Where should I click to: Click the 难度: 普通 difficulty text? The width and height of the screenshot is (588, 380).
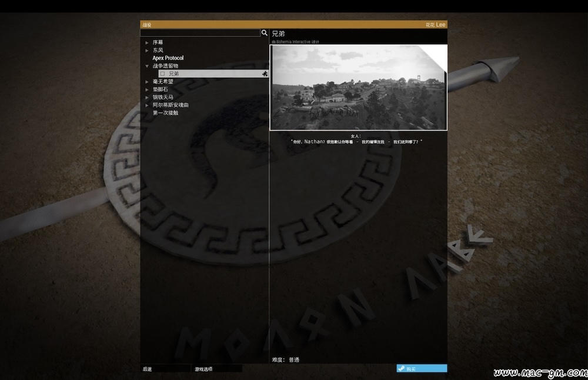tap(286, 360)
